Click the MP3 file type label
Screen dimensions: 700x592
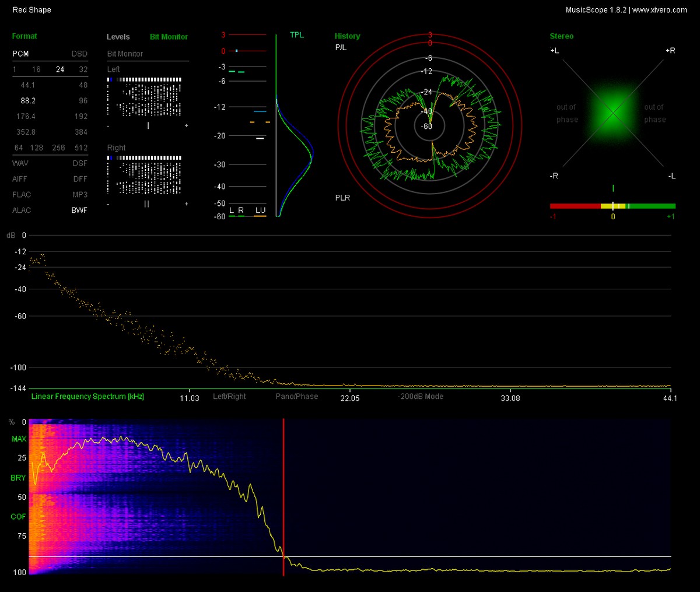tap(80, 195)
